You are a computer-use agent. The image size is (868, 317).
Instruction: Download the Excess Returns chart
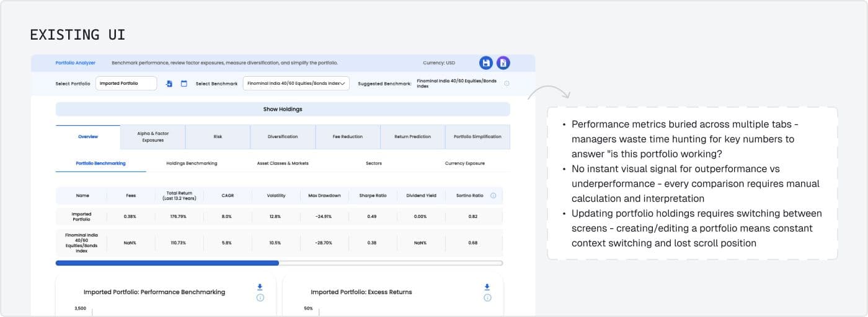point(487,287)
